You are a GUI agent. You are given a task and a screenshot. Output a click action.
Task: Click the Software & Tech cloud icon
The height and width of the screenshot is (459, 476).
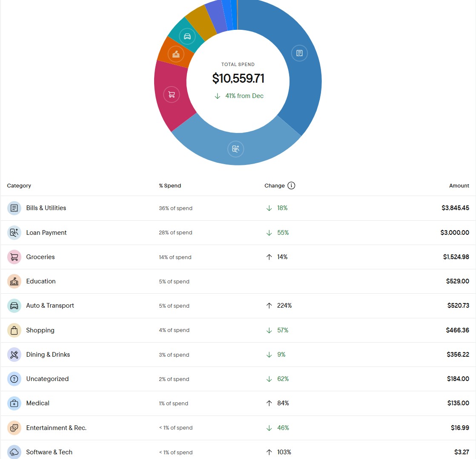pos(14,452)
